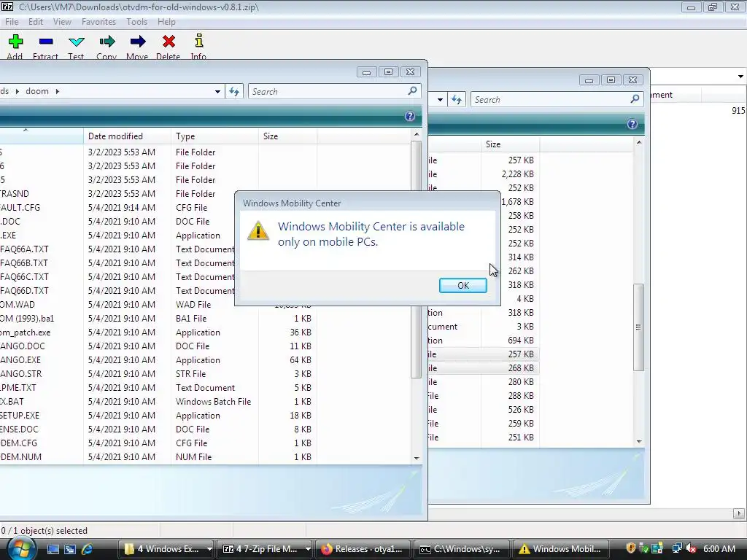Sort by Type column in doom window
The image size is (747, 560).
point(215,136)
